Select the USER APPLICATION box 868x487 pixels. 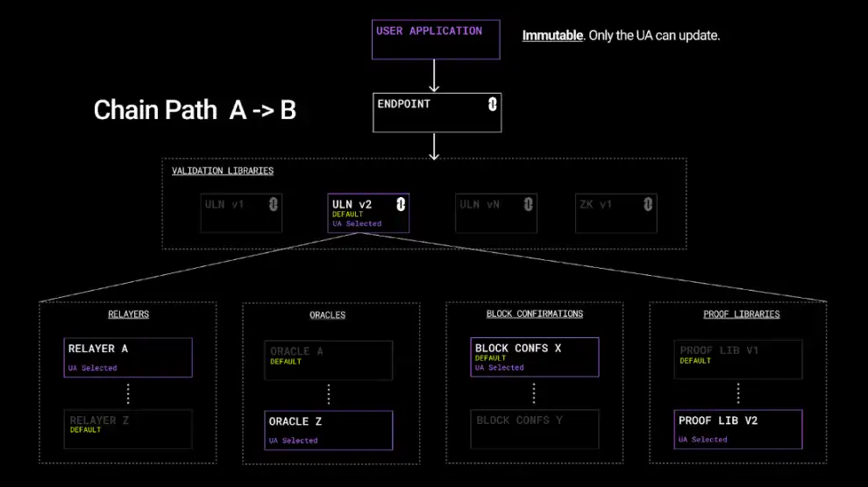[436, 39]
